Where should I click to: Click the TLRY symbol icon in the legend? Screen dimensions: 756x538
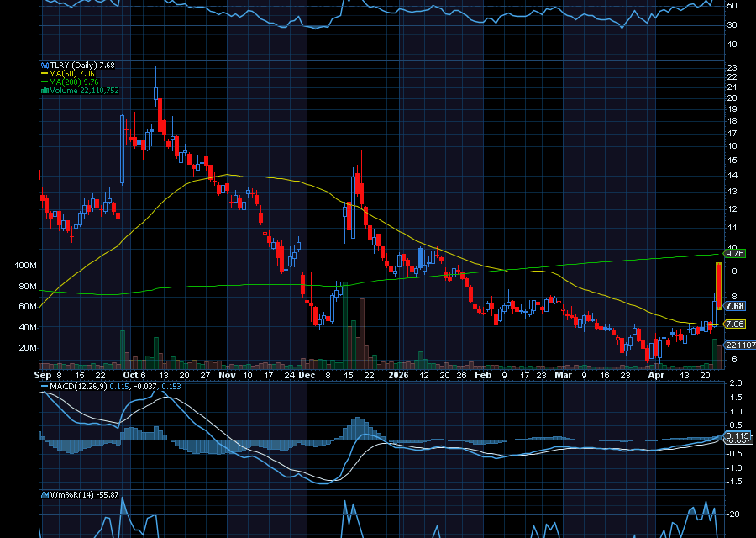pos(45,65)
